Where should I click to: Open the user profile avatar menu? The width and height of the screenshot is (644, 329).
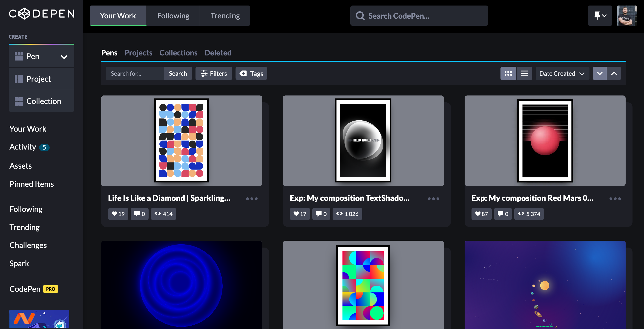[627, 15]
